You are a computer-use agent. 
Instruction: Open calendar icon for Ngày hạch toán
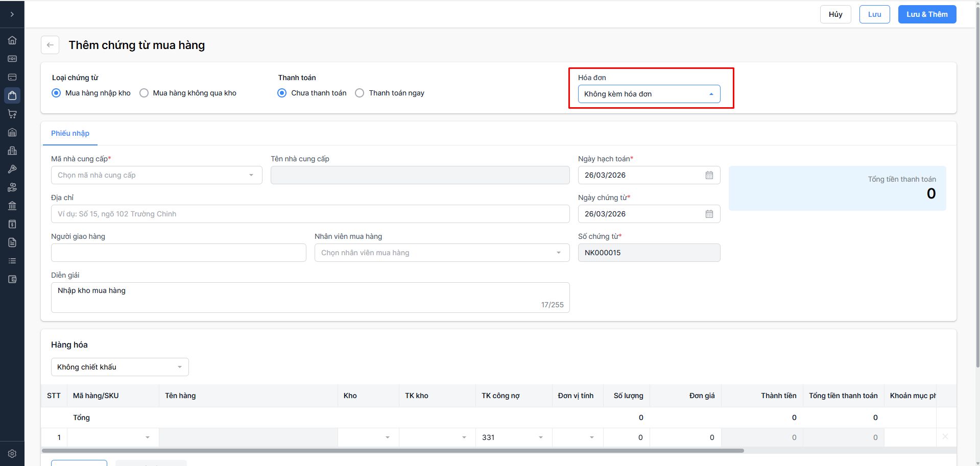point(709,175)
